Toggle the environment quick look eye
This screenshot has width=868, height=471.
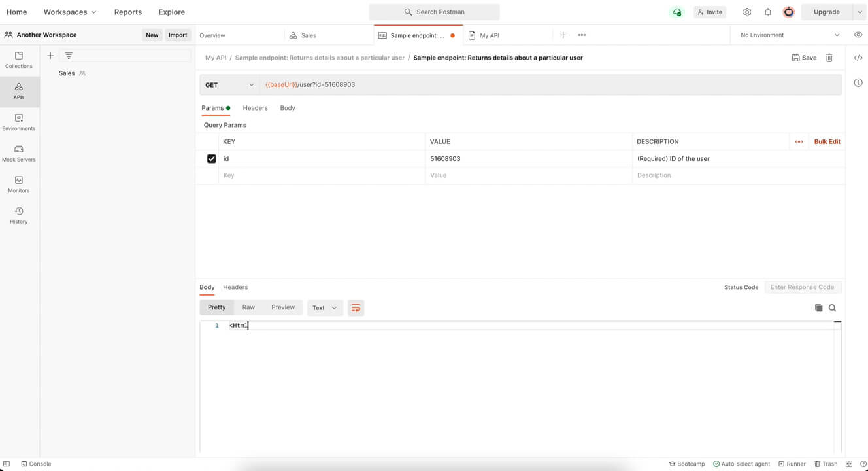click(858, 35)
